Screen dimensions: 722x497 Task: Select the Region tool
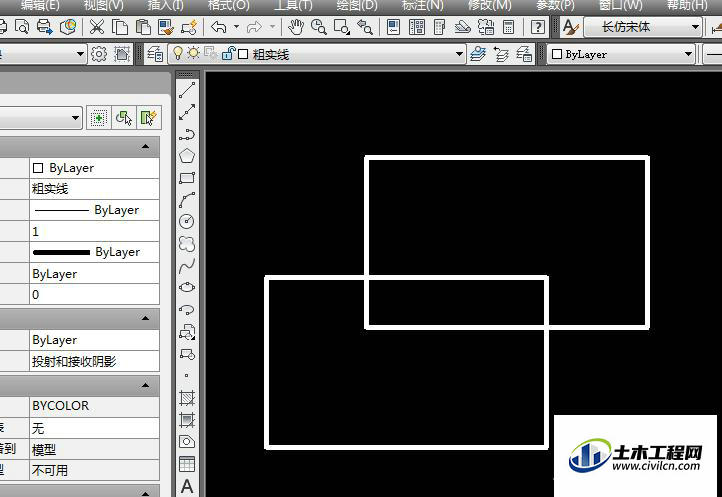(187, 442)
